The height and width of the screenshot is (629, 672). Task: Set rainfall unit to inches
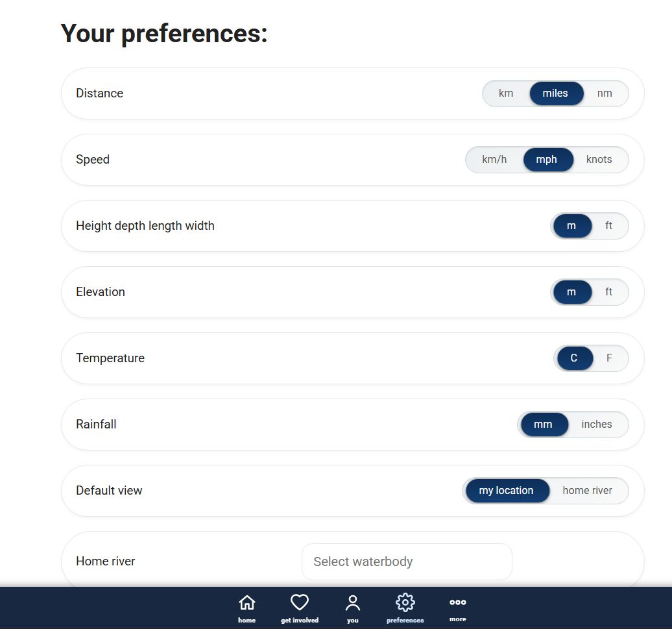(x=596, y=425)
